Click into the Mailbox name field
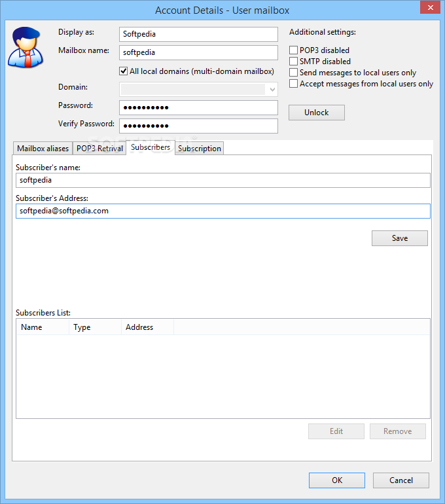Image resolution: width=445 pixels, height=504 pixels. tap(198, 52)
